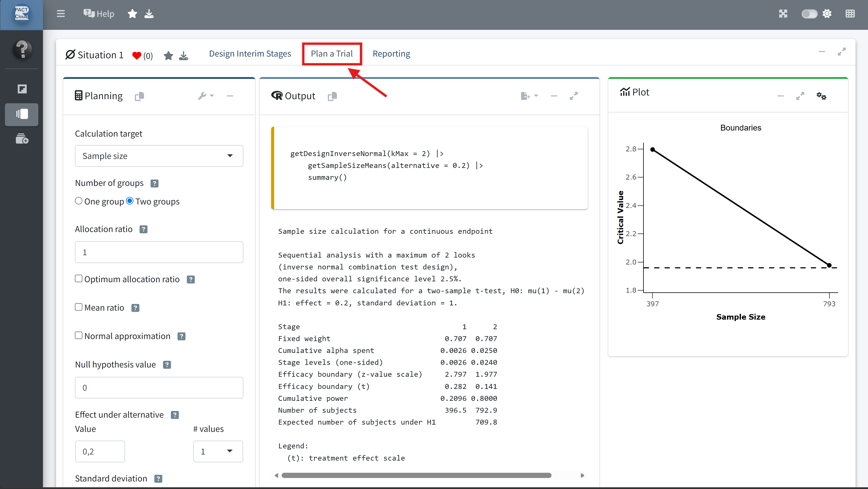
Task: Maximize the Plot panel
Action: (x=800, y=96)
